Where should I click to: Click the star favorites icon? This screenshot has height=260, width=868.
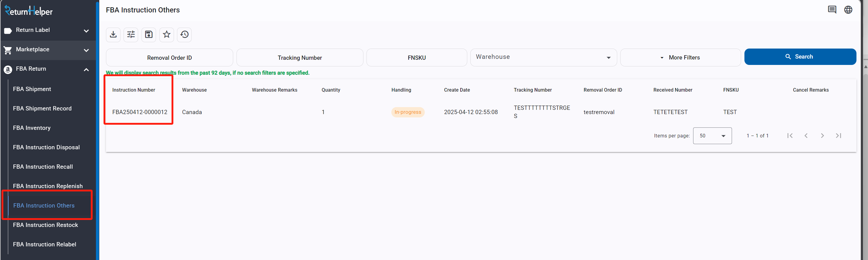(x=166, y=35)
